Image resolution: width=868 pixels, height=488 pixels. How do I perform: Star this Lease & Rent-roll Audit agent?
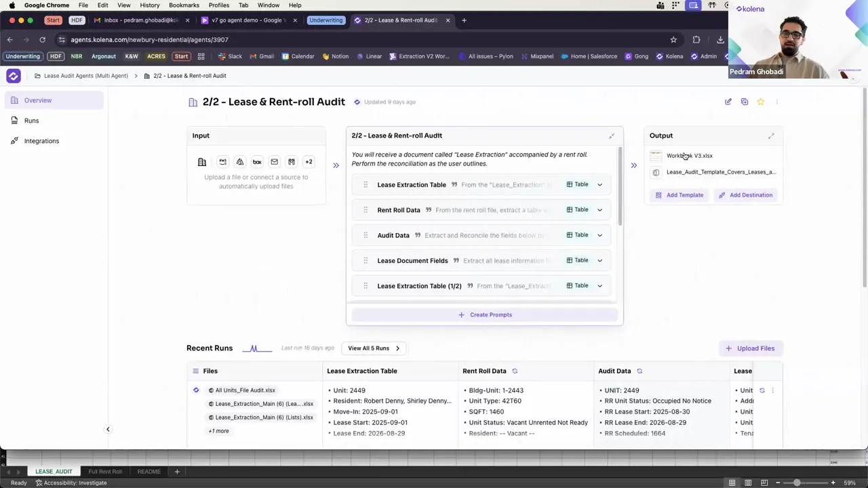click(x=761, y=101)
